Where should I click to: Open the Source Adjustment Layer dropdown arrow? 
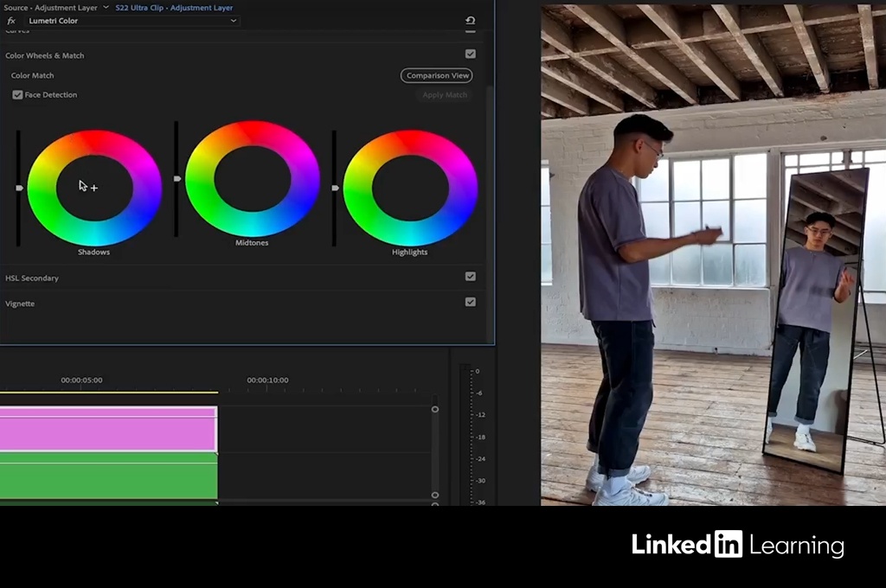[x=106, y=8]
